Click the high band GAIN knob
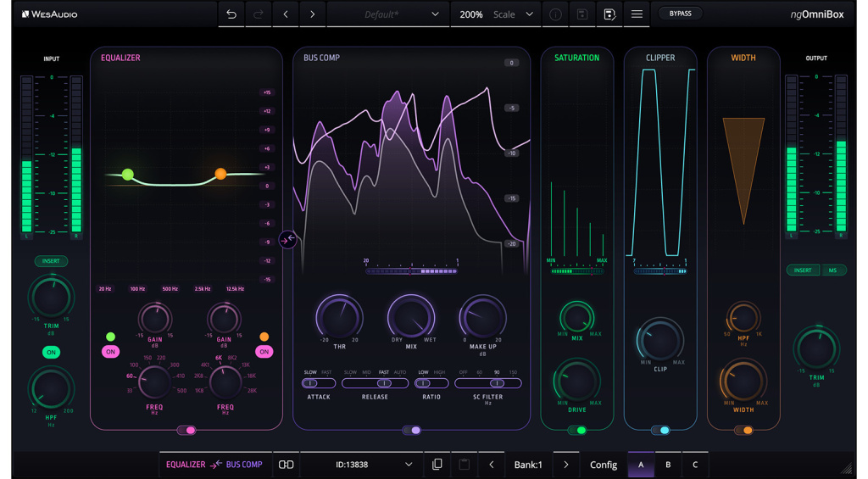 pos(224,319)
